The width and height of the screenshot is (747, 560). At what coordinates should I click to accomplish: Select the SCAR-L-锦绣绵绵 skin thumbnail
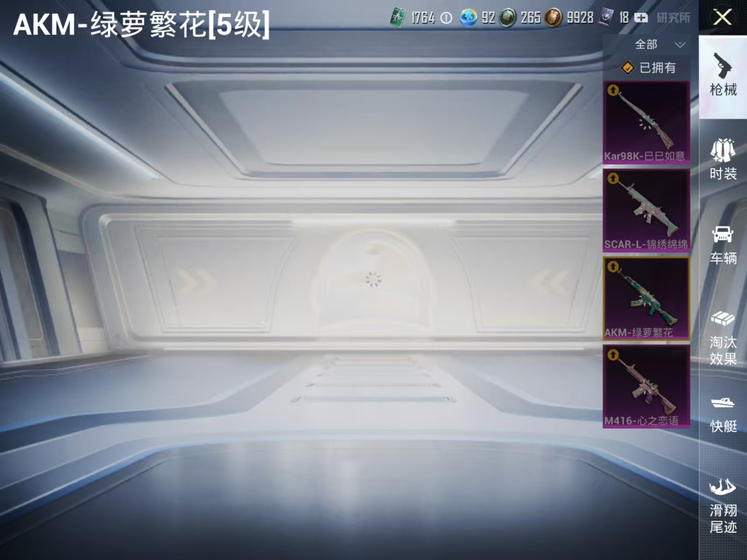click(x=646, y=211)
